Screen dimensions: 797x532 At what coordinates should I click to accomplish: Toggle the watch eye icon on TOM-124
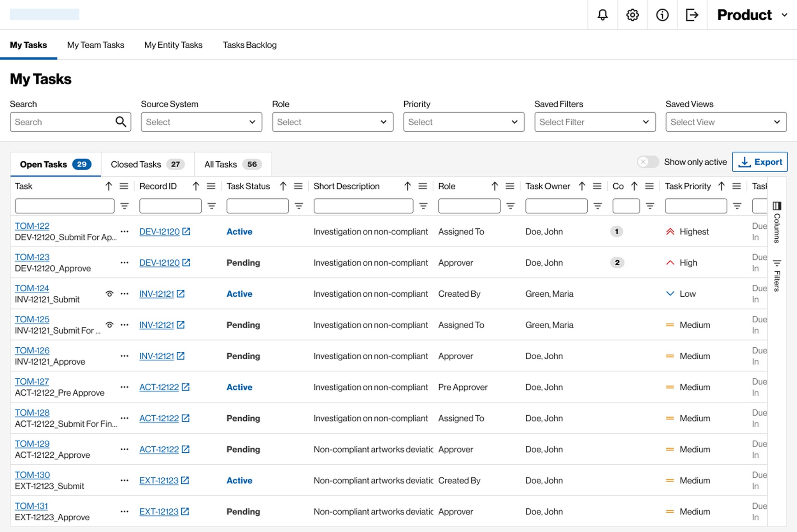click(x=110, y=294)
